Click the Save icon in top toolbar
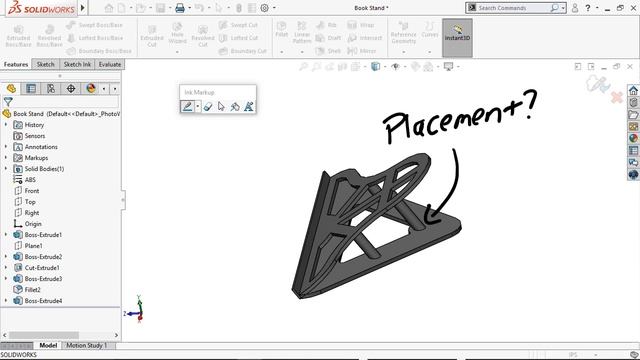Viewport: 640px width, 360px height. (160, 8)
